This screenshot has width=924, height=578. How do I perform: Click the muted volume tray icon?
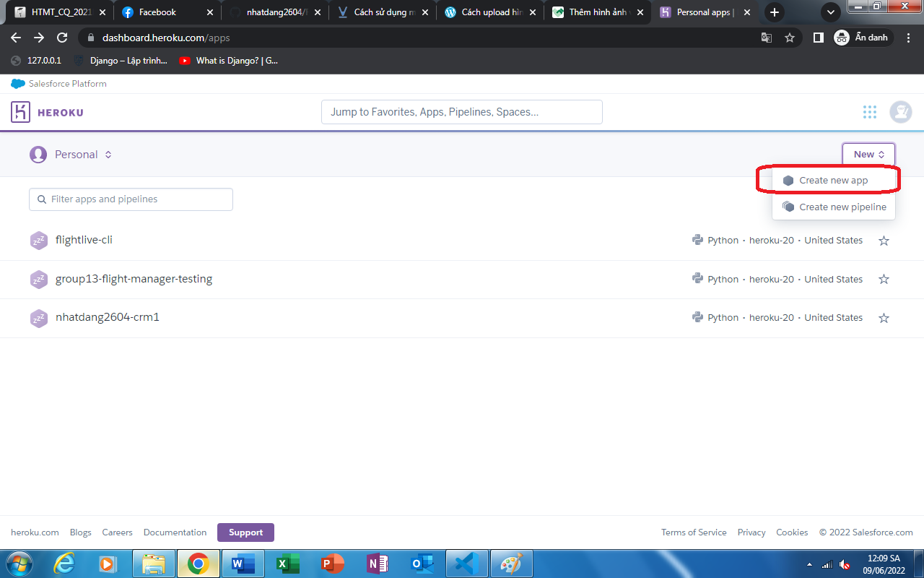pos(845,564)
